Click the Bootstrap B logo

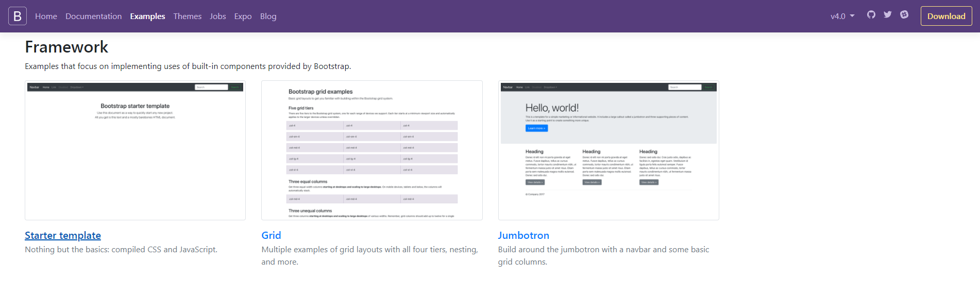pyautogui.click(x=18, y=16)
